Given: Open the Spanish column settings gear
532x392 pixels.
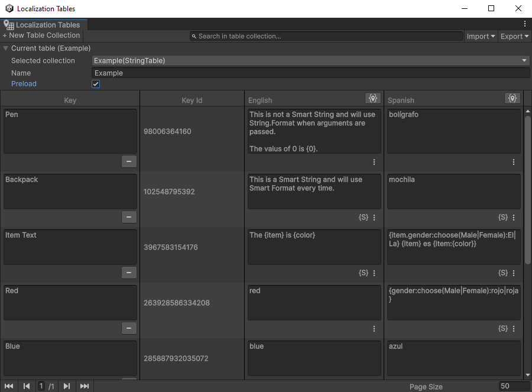Looking at the screenshot, I should click(x=512, y=98).
